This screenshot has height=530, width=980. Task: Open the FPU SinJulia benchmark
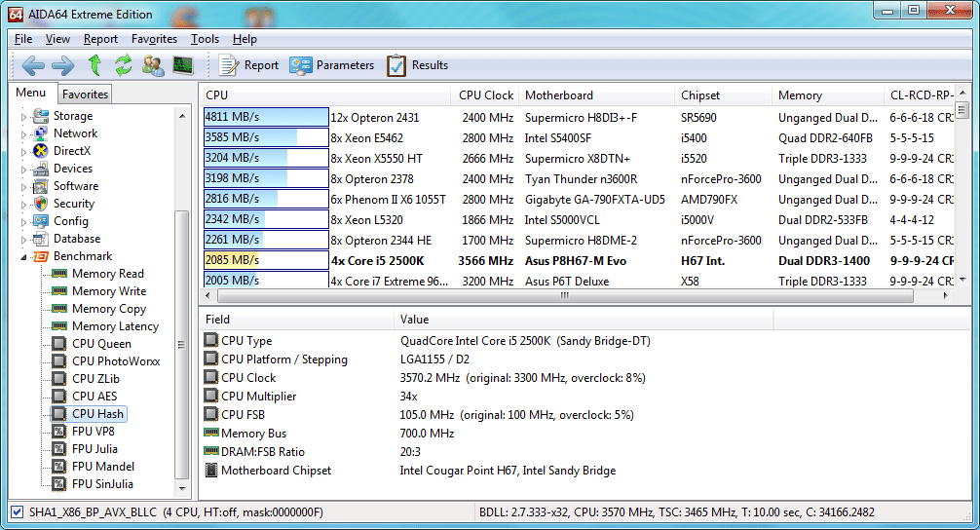[x=102, y=484]
